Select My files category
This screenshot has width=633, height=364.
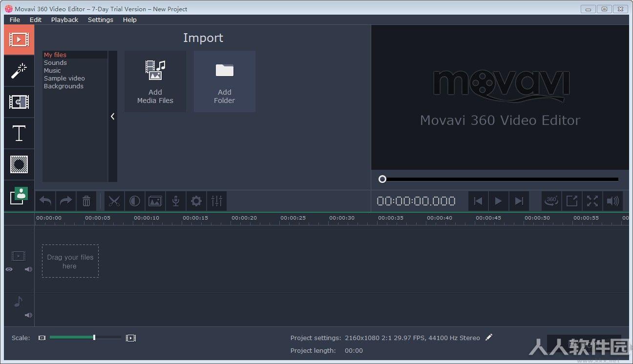[x=75, y=55]
